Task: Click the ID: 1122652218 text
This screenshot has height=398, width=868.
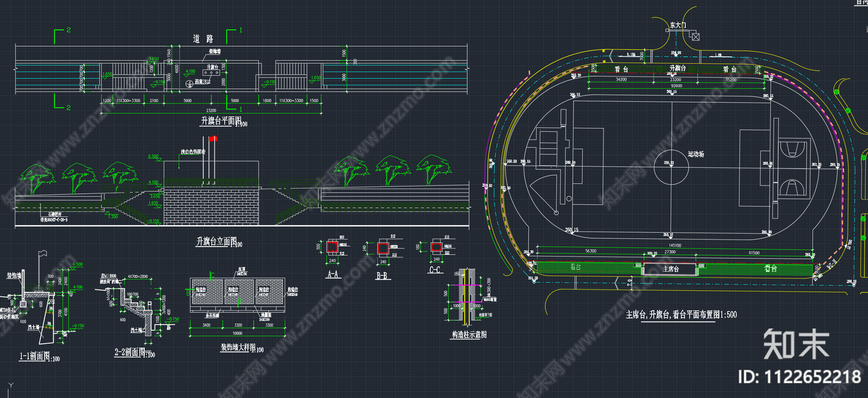Action: pos(800,377)
